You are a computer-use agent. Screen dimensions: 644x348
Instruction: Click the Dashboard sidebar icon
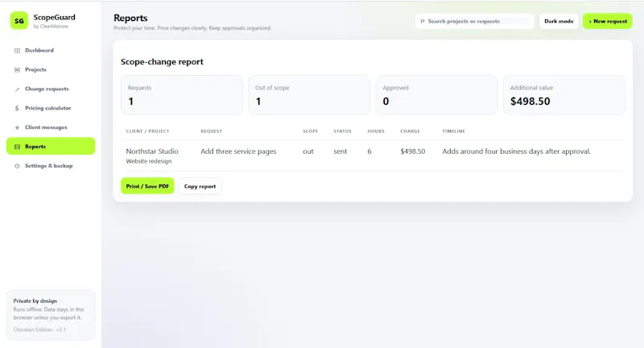(x=17, y=51)
